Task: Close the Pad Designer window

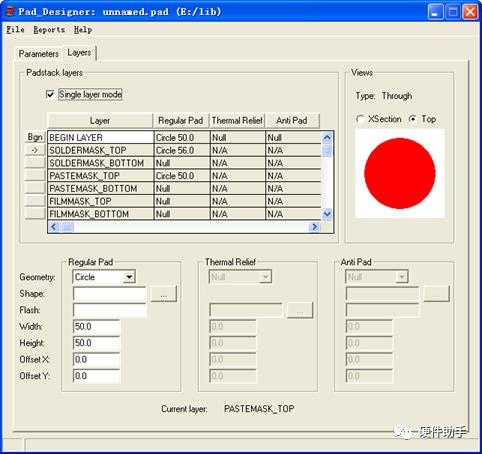Action: 470,12
